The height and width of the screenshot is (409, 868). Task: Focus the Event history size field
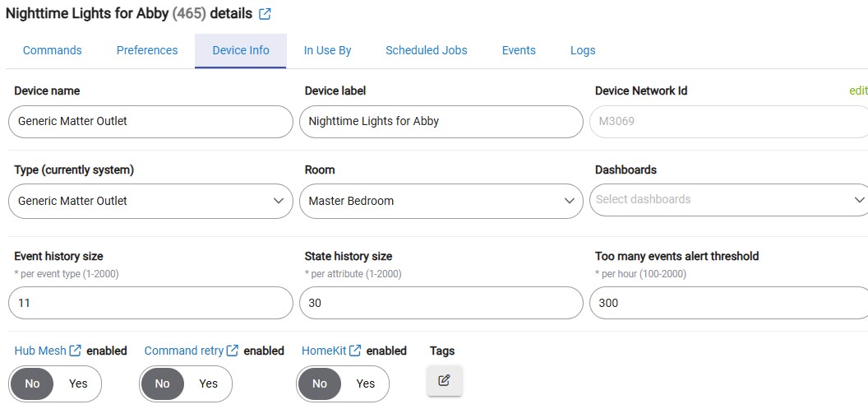coord(150,303)
